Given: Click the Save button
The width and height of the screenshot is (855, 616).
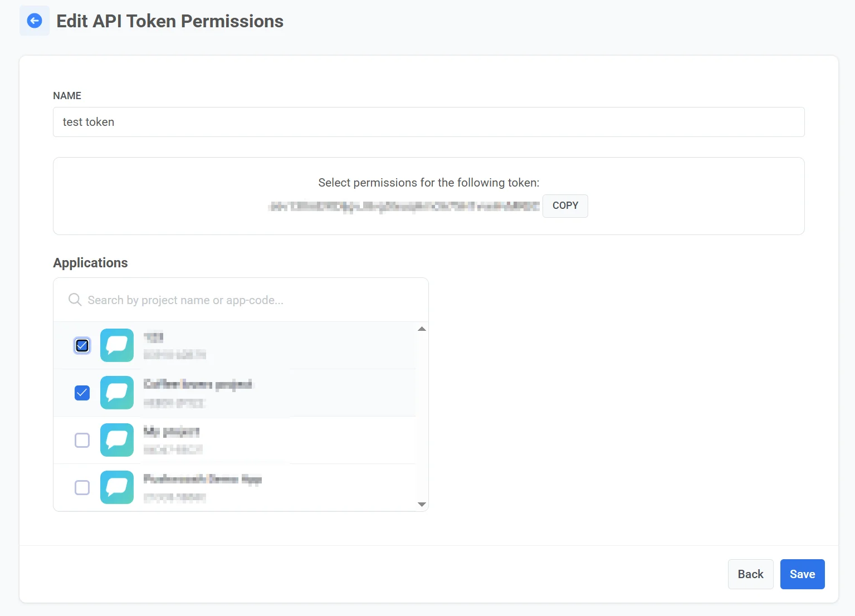Looking at the screenshot, I should (x=802, y=574).
